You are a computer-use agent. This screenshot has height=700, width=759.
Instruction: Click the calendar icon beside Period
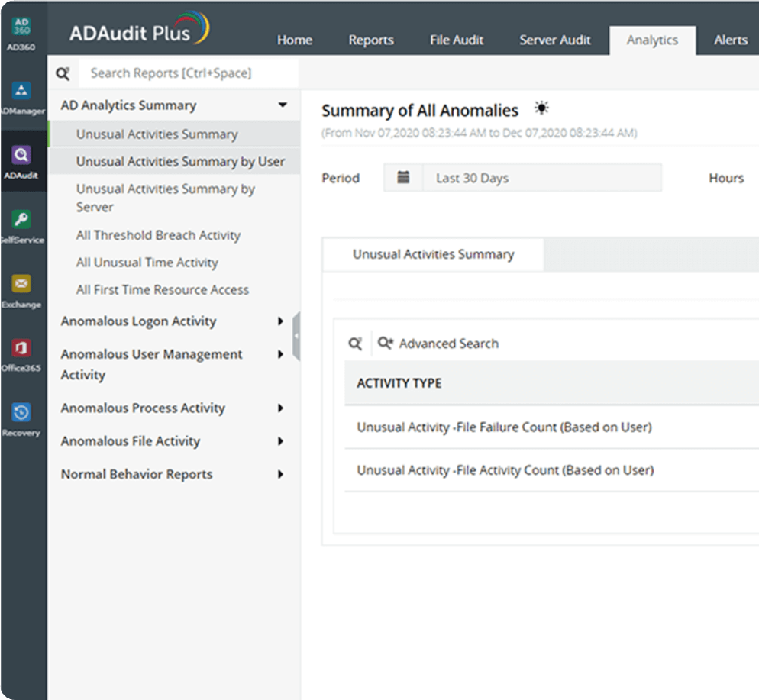point(404,178)
